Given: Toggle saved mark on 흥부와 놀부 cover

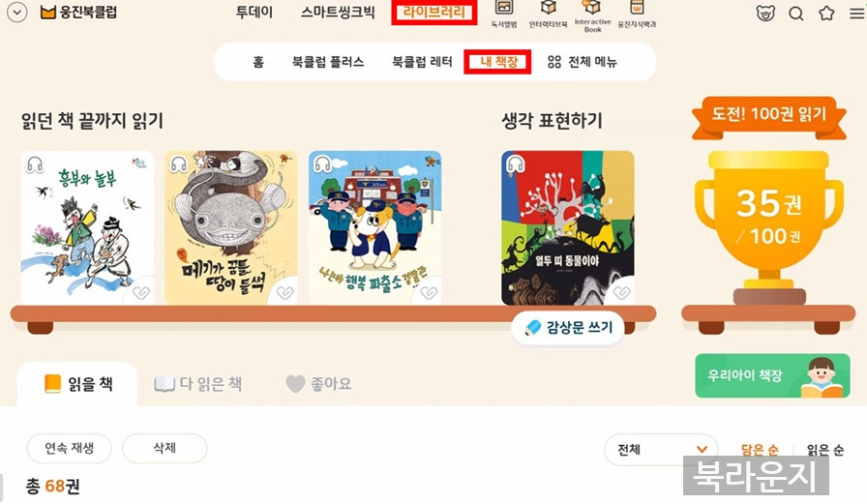Looking at the screenshot, I should click(x=141, y=292).
